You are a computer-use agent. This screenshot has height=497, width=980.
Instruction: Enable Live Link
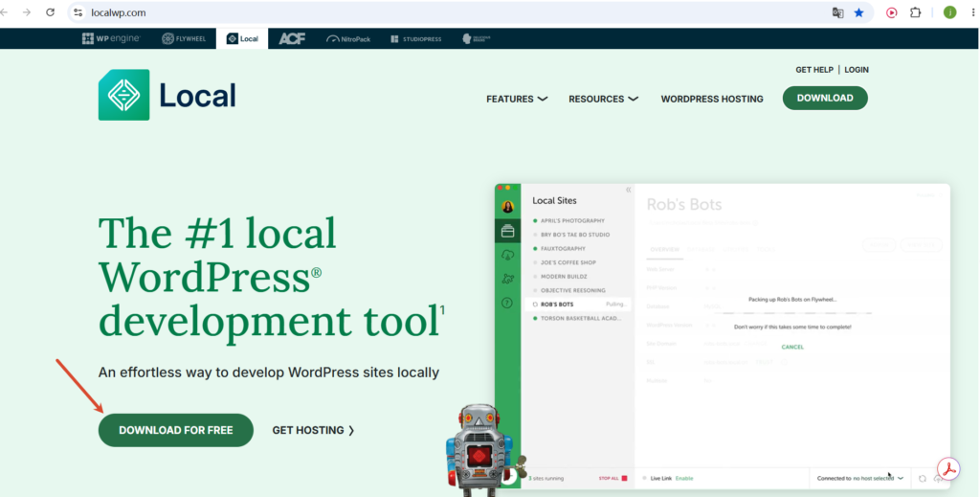683,478
